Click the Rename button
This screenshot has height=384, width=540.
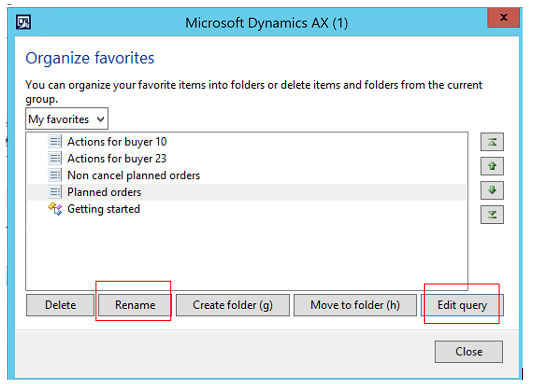(x=135, y=305)
